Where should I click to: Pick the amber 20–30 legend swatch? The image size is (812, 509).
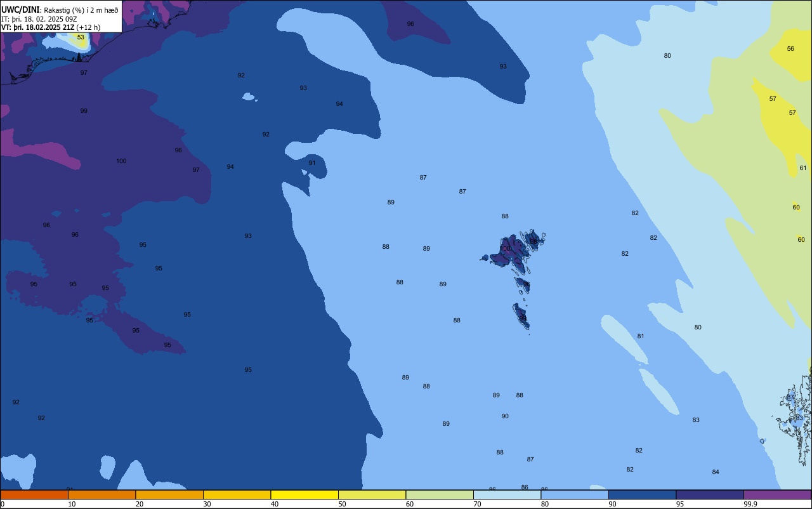(169, 494)
